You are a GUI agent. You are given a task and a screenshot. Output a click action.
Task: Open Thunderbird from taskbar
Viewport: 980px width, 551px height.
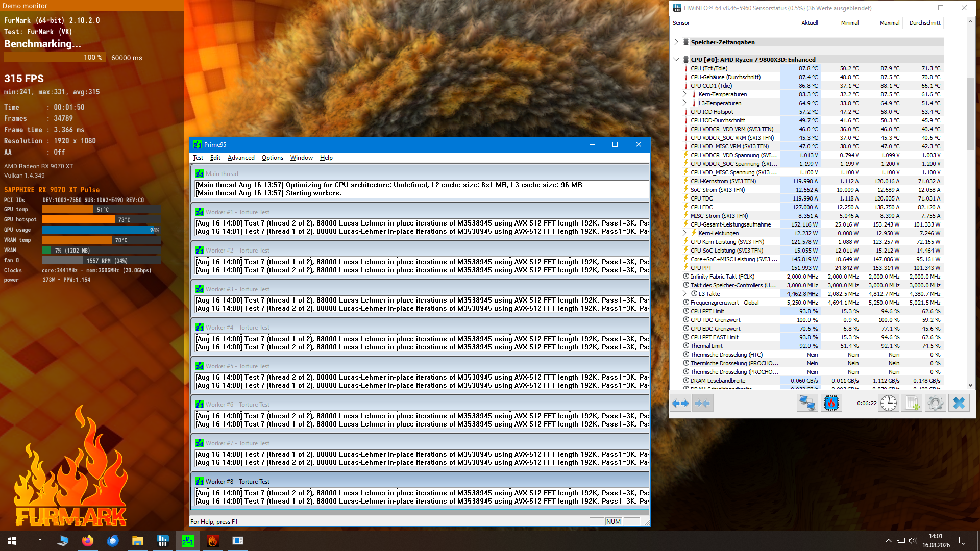(x=113, y=541)
